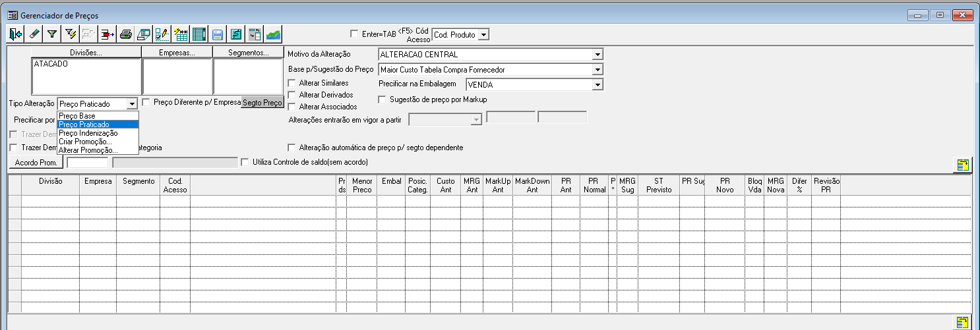Open the Cód Acesso dropdown

(483, 34)
